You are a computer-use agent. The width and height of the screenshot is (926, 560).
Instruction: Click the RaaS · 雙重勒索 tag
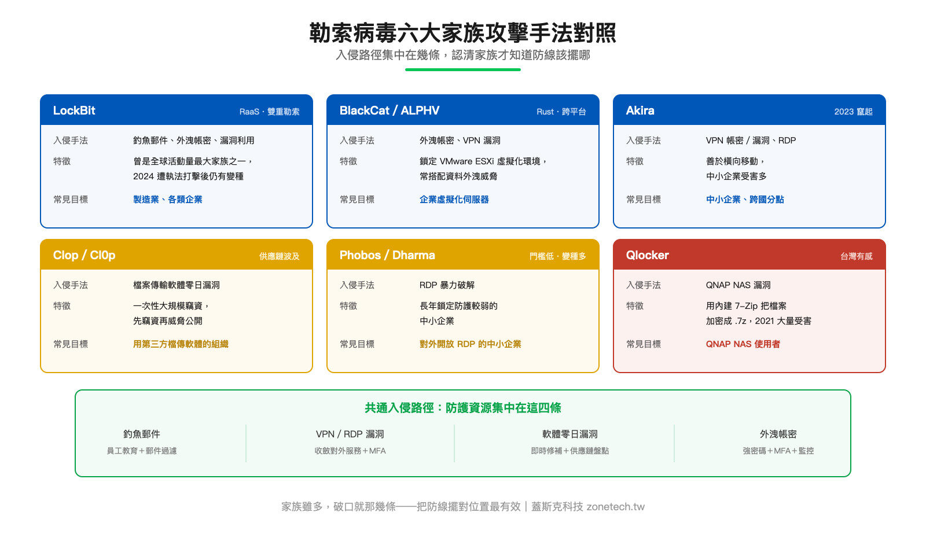tap(269, 112)
